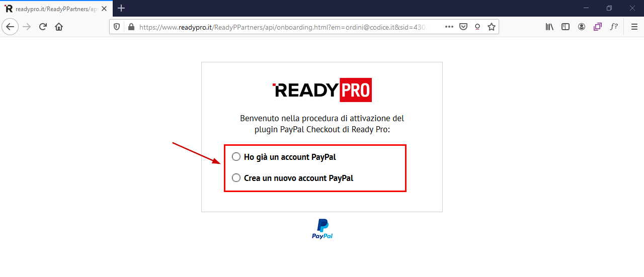The image size is (644, 277).
Task: Click the address bar URL field
Action: (x=284, y=27)
